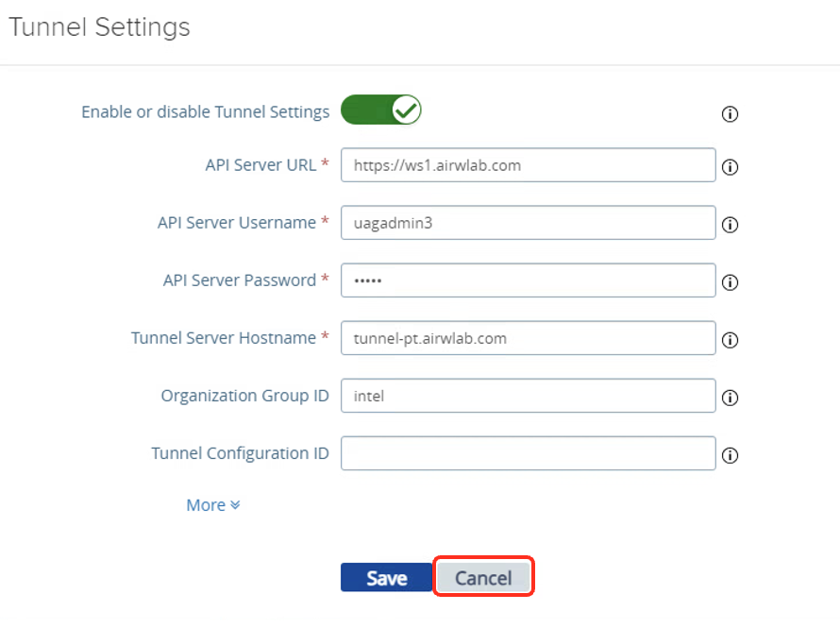
Task: Click info icon next to API Server URL
Action: point(730,167)
